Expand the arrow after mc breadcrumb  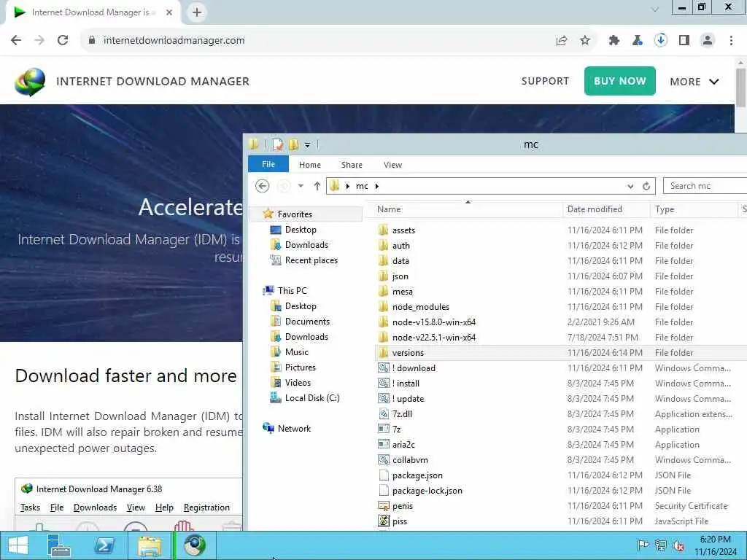(x=377, y=186)
